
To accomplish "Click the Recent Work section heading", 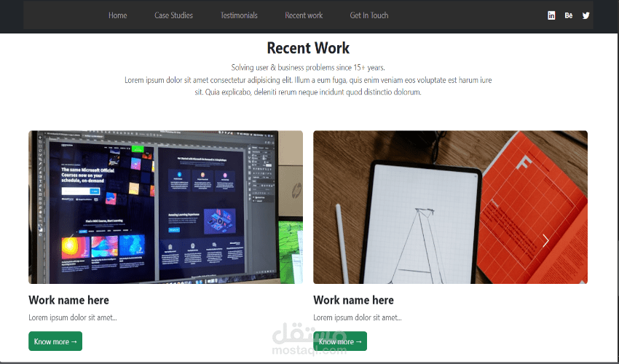I will tap(308, 48).
